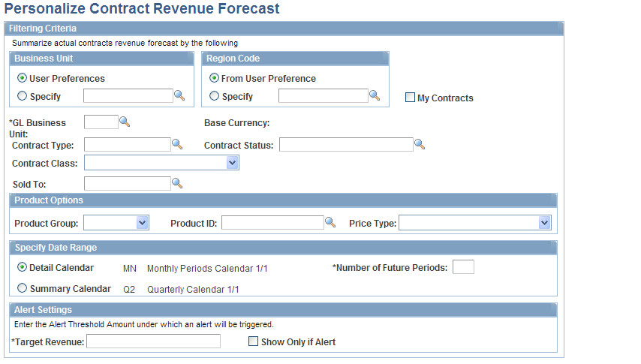Focus Region Code Specify input field
The width and height of the screenshot is (641, 364).
coord(324,96)
